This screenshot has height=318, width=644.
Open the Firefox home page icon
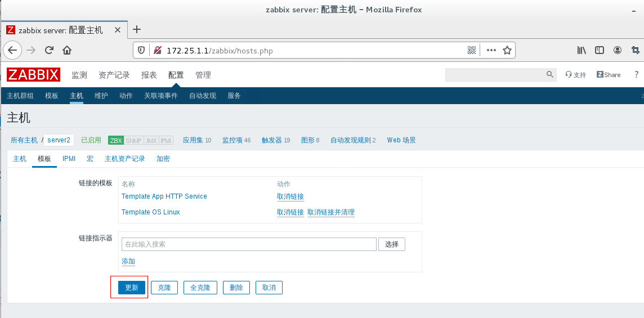pyautogui.click(x=67, y=50)
